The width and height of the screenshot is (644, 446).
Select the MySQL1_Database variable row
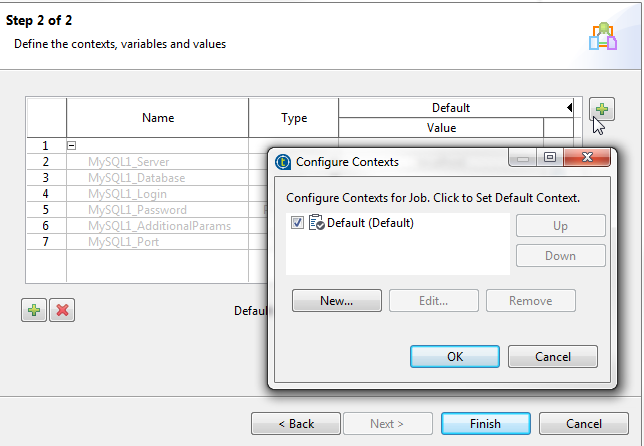click(136, 178)
